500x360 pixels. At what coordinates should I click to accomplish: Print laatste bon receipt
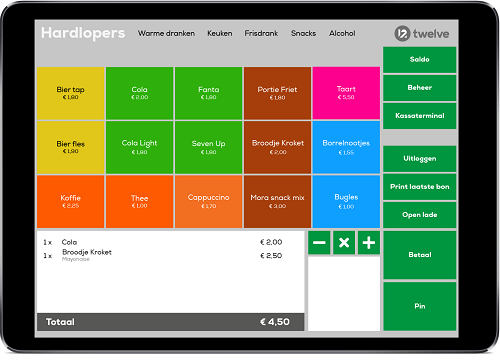(x=420, y=187)
